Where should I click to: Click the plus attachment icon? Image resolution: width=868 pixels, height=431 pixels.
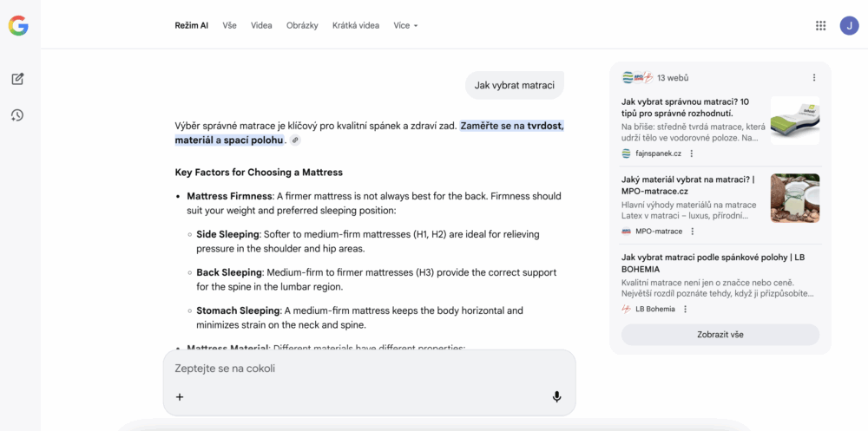tap(180, 397)
